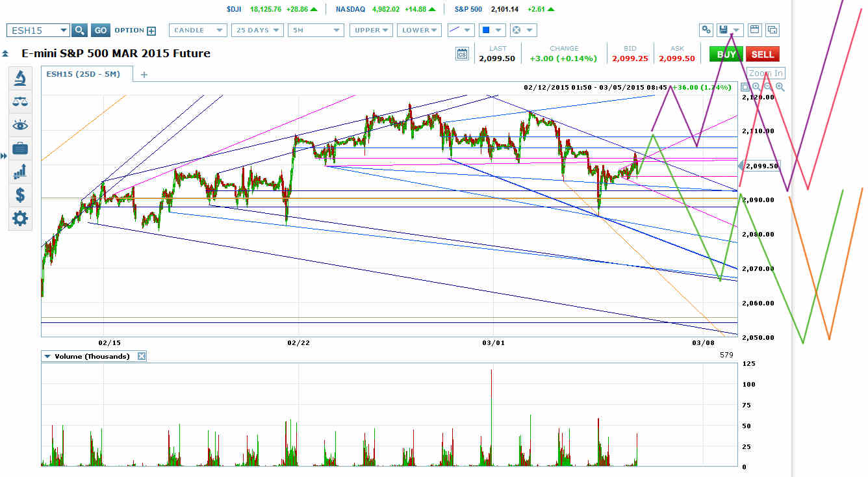The height and width of the screenshot is (477, 868).
Task: Click the save chart disk icon
Action: (x=723, y=30)
